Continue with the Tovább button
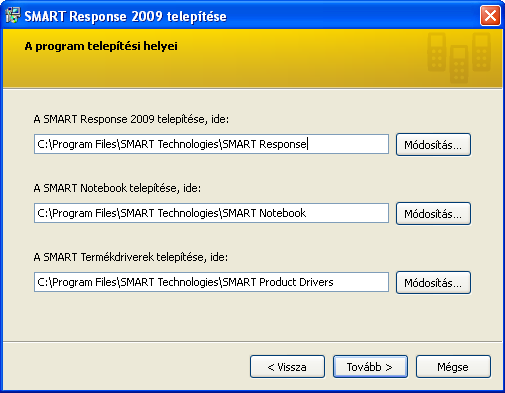The width and height of the screenshot is (505, 393). (370, 367)
